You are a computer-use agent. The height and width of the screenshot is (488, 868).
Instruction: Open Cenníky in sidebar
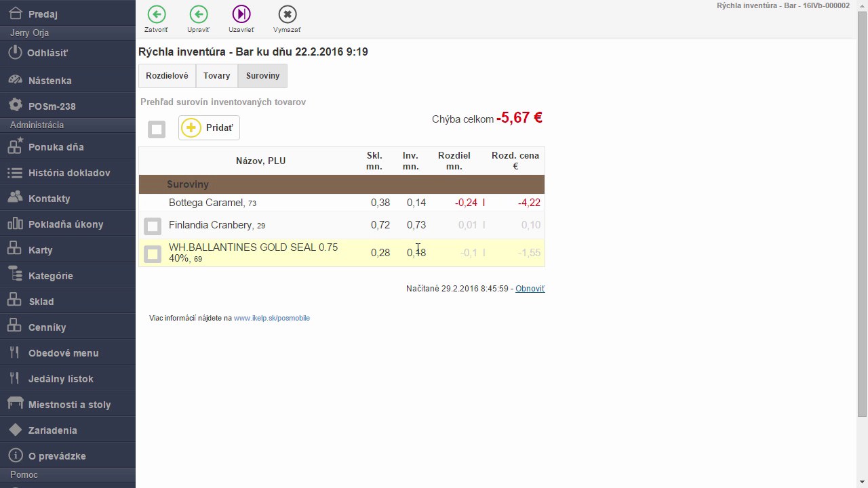coord(68,327)
